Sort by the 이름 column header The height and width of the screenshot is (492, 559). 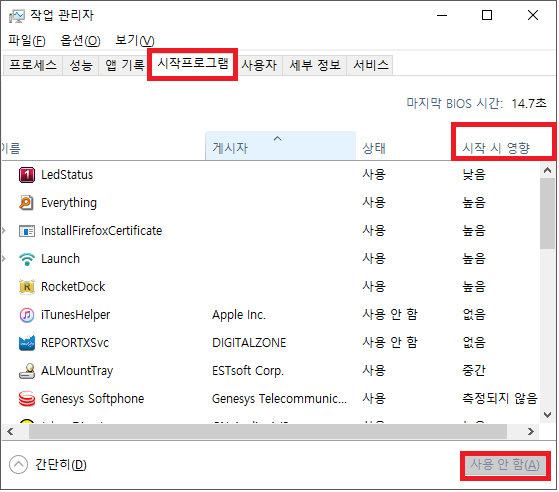[x=103, y=145]
